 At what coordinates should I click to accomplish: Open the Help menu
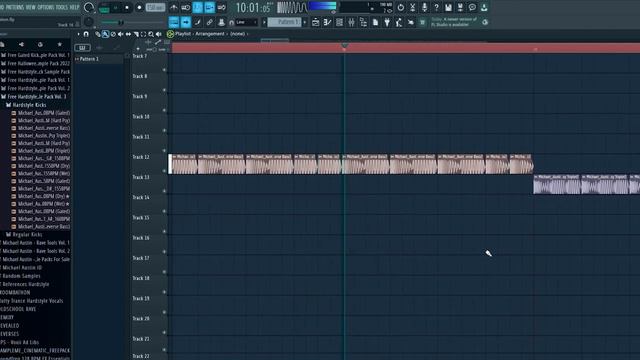click(x=74, y=7)
